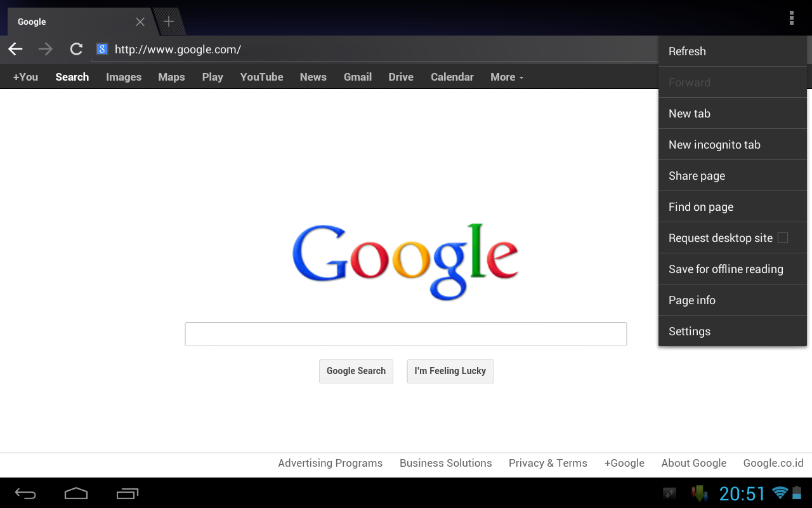Screen dimensions: 812x508
Task: Reload page with the circular refresh icon
Action: pyautogui.click(x=76, y=49)
